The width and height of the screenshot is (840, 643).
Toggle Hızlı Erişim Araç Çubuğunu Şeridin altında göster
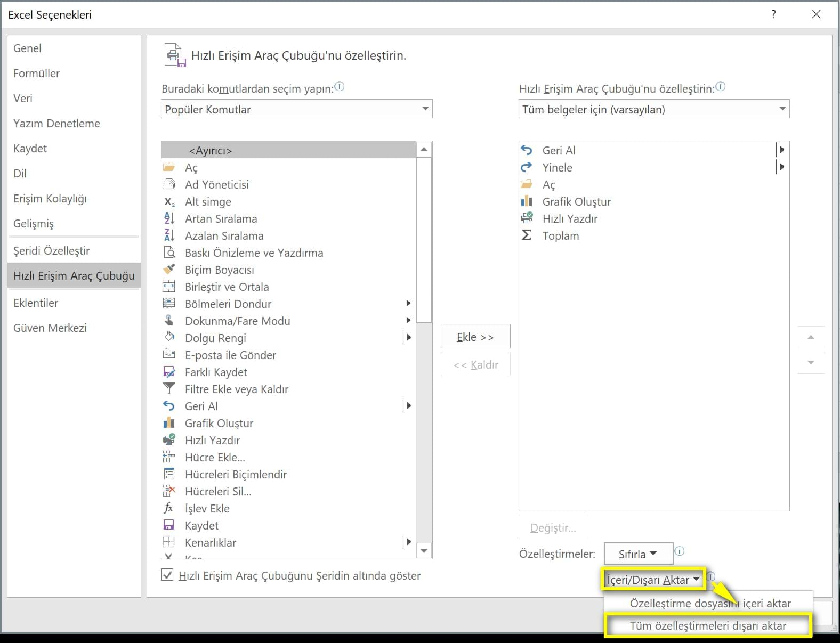[x=167, y=575]
